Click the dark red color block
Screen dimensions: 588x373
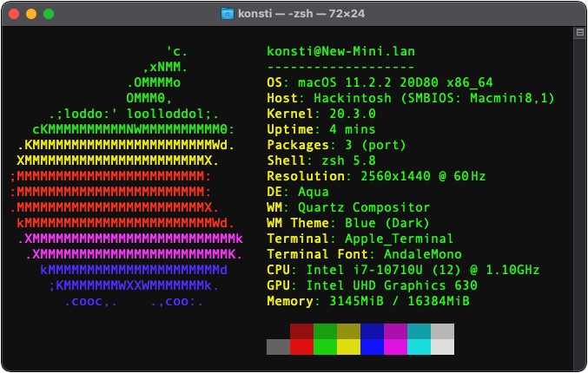tap(301, 331)
